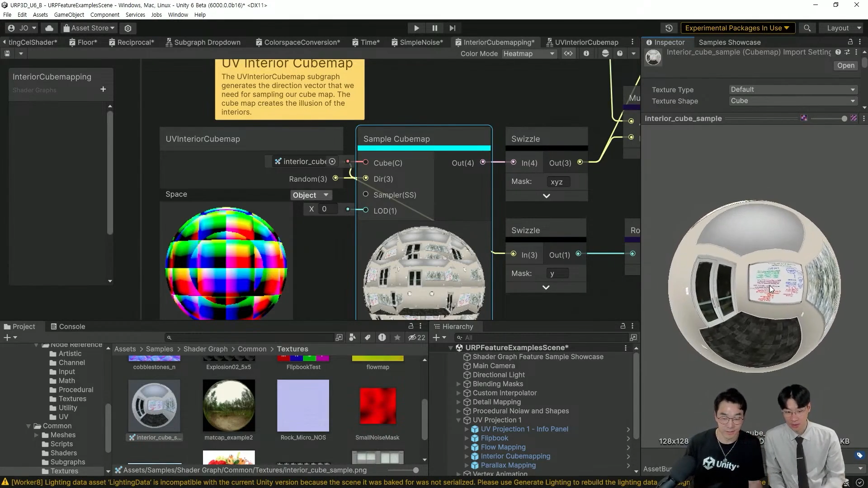Click the save asset icon in Shader Graph
Image resolution: width=868 pixels, height=488 pixels.
pos(7,53)
